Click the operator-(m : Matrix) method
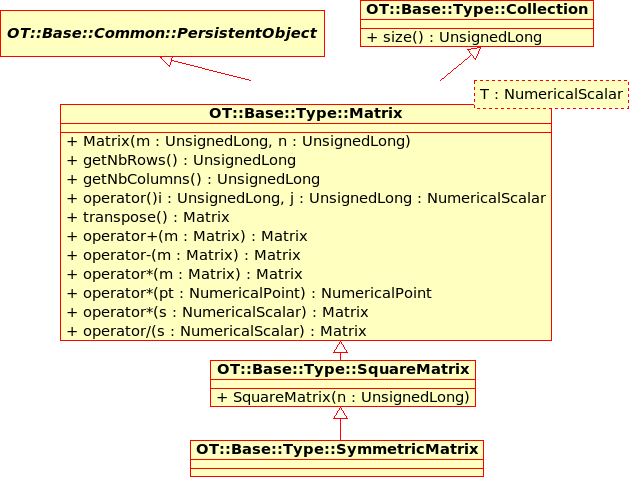 pyautogui.click(x=185, y=255)
